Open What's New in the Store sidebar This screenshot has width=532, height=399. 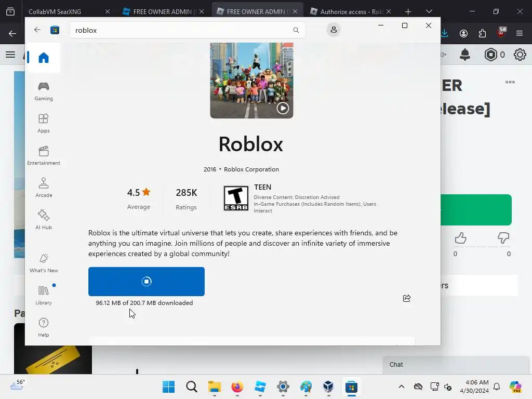(x=44, y=263)
